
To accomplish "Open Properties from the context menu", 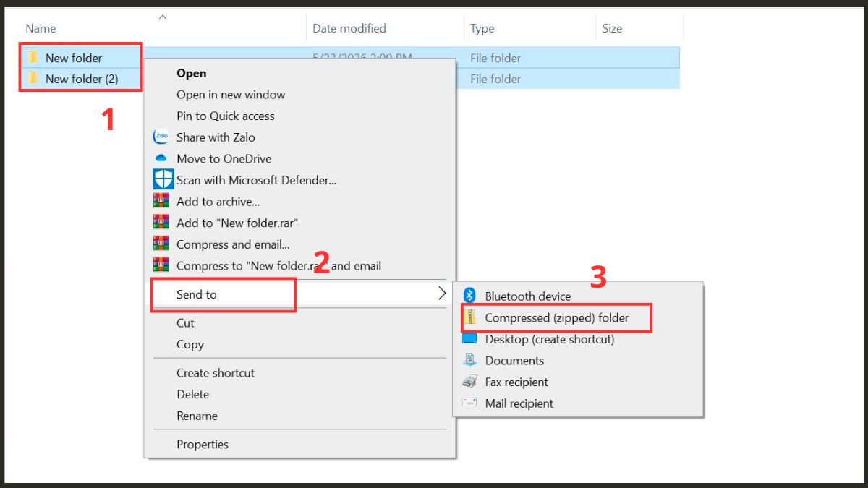I will 203,445.
